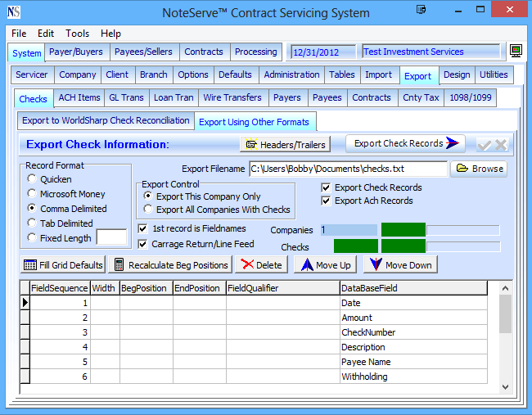Click the green checkmark save icon
The width and height of the screenshot is (532, 415).
click(485, 145)
